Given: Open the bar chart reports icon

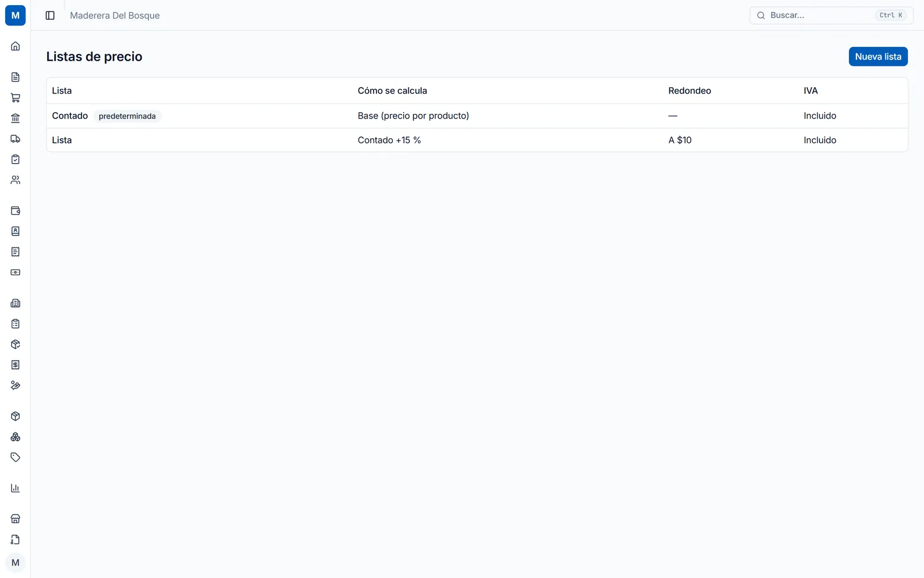Looking at the screenshot, I should [x=16, y=488].
